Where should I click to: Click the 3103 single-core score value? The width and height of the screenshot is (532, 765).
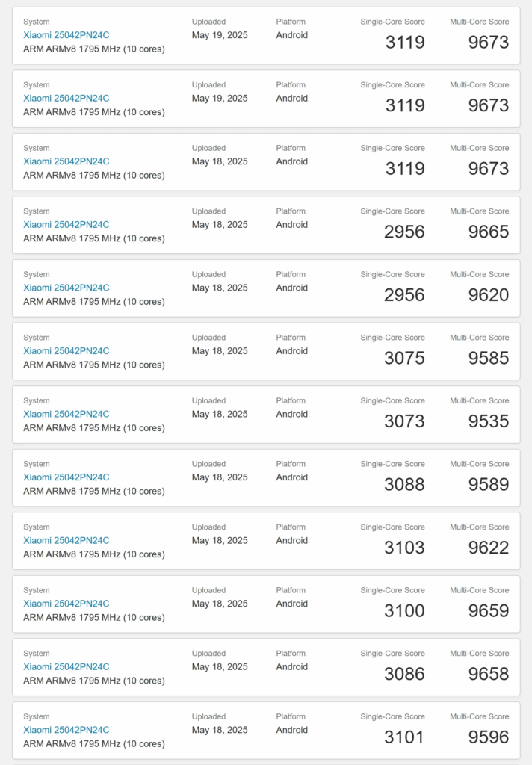click(404, 548)
